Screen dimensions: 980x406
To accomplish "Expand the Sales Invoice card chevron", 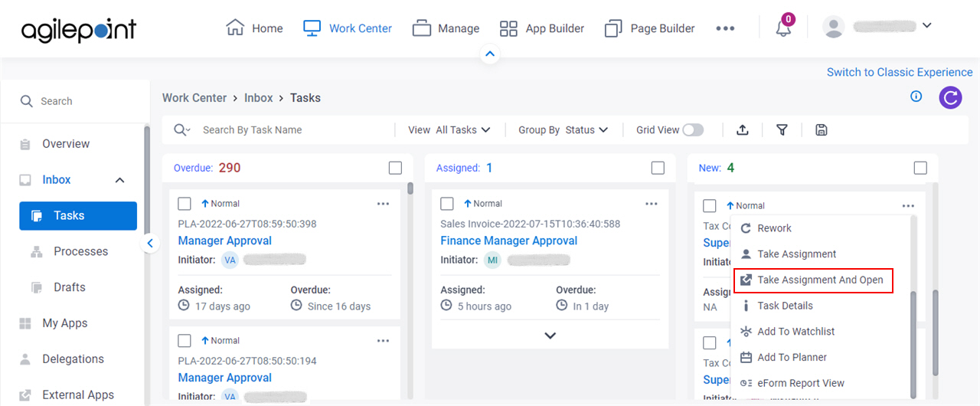I will pos(550,336).
